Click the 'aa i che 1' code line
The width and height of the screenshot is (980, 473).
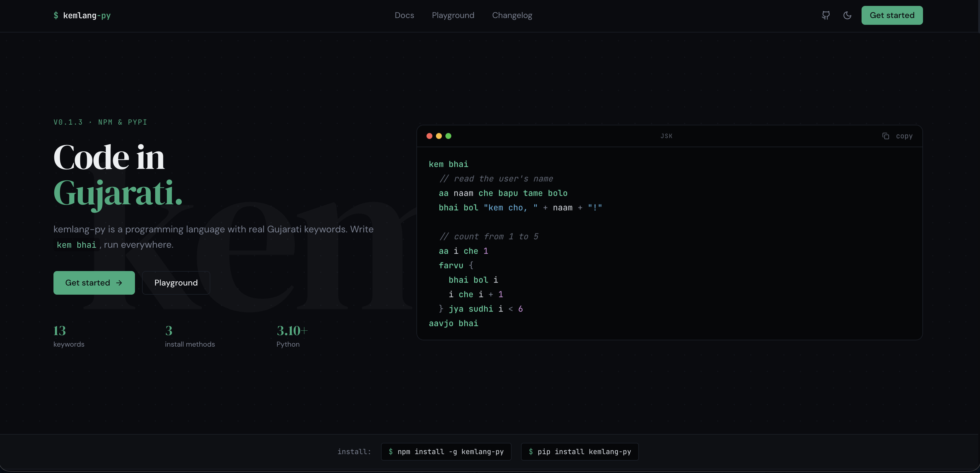pyautogui.click(x=463, y=251)
